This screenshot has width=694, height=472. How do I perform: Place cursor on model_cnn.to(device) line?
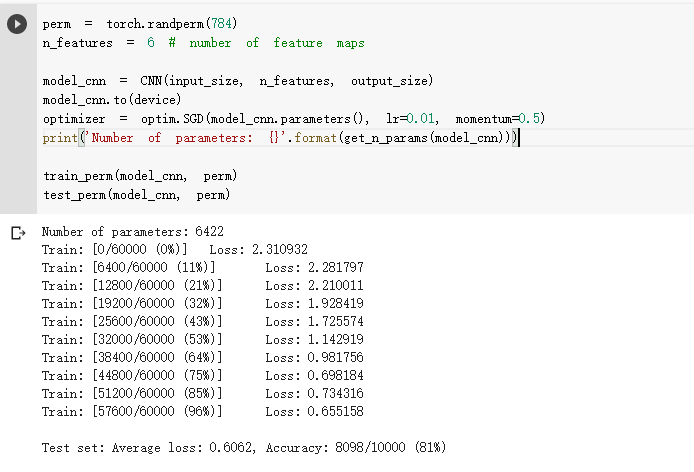tap(111, 100)
